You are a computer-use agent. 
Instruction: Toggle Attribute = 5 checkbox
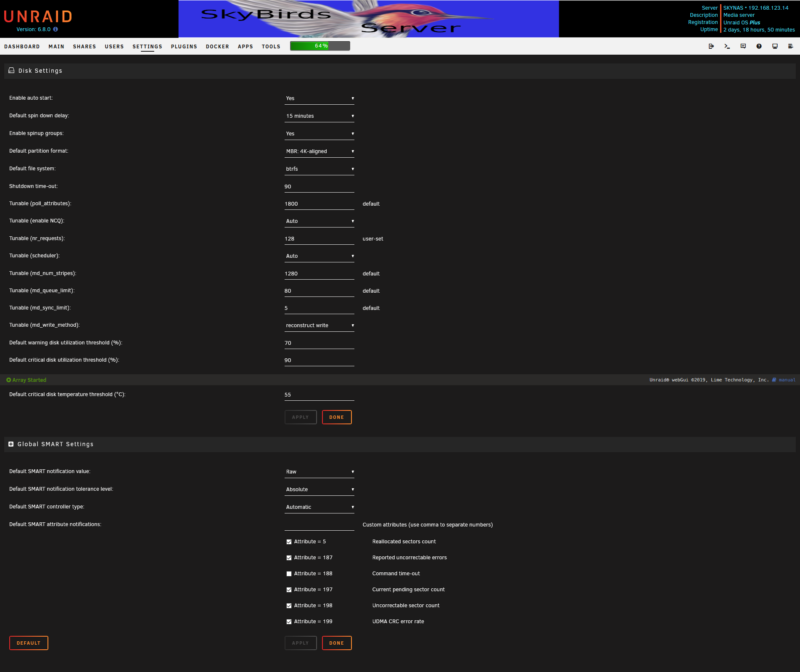(x=289, y=542)
